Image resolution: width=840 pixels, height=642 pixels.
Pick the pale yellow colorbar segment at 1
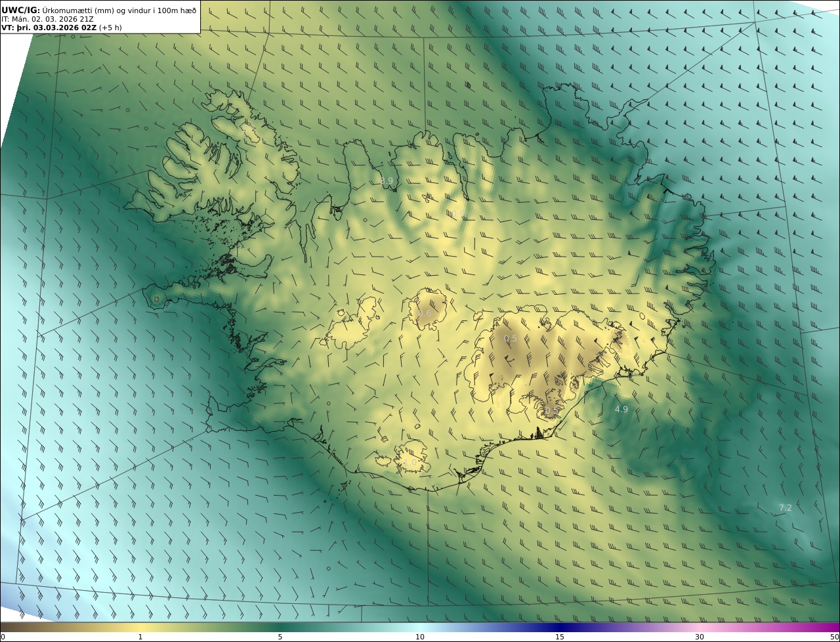coord(140,627)
